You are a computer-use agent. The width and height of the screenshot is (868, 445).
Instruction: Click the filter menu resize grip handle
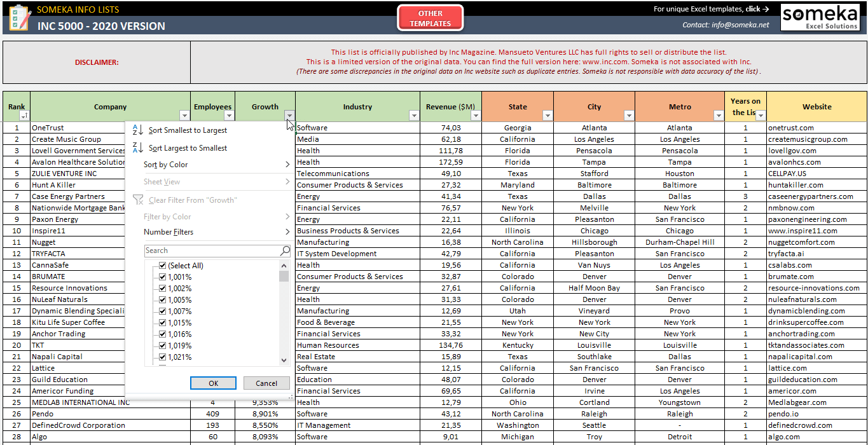(x=290, y=397)
